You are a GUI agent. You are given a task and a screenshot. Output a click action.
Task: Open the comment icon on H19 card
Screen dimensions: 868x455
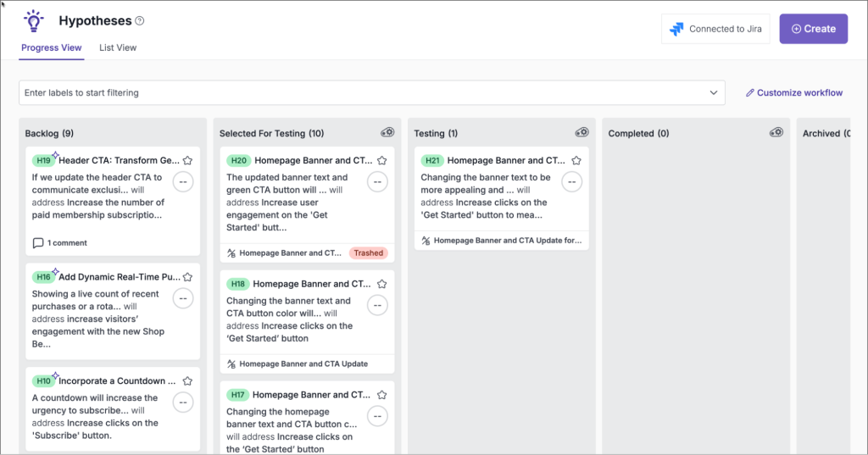click(x=37, y=243)
